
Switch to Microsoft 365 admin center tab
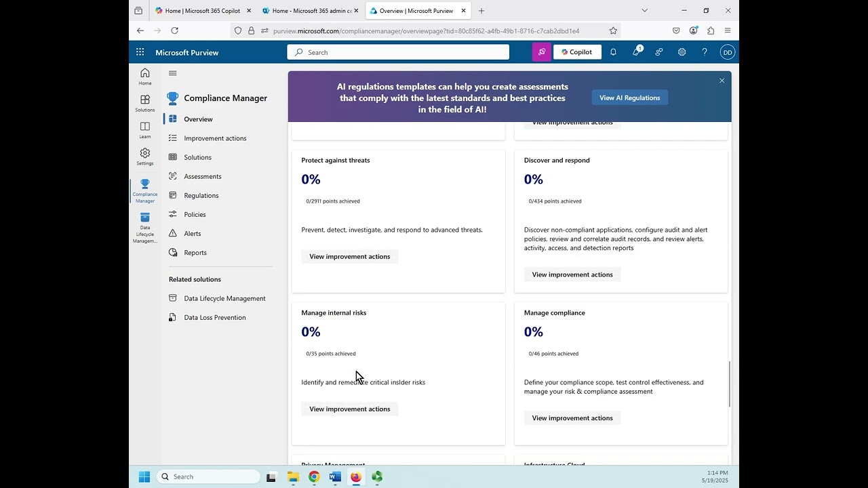pyautogui.click(x=311, y=11)
